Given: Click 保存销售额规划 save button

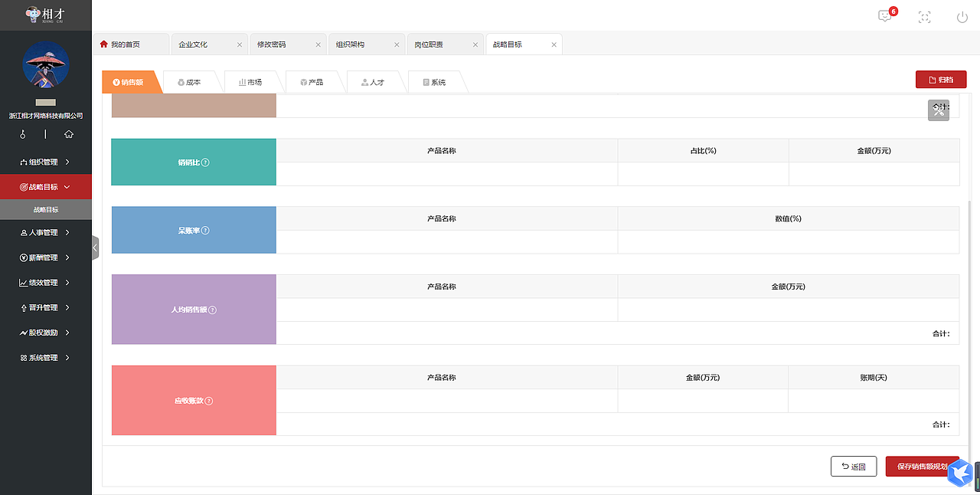Looking at the screenshot, I should tap(923, 467).
